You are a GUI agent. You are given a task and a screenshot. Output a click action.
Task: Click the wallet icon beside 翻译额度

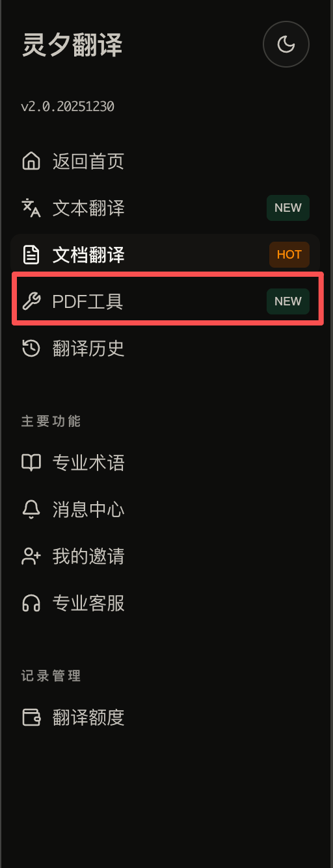[31, 717]
